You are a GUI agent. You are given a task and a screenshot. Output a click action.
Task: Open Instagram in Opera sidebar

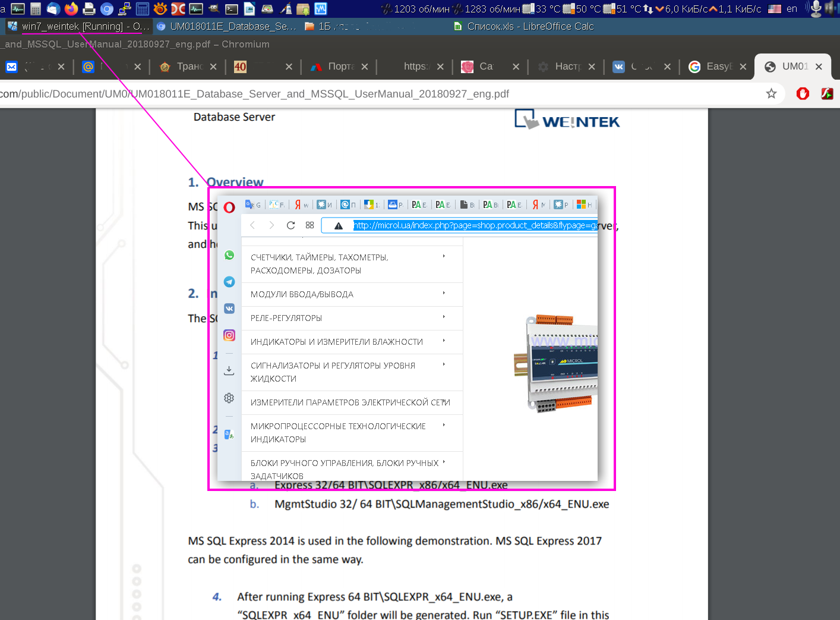[229, 335]
